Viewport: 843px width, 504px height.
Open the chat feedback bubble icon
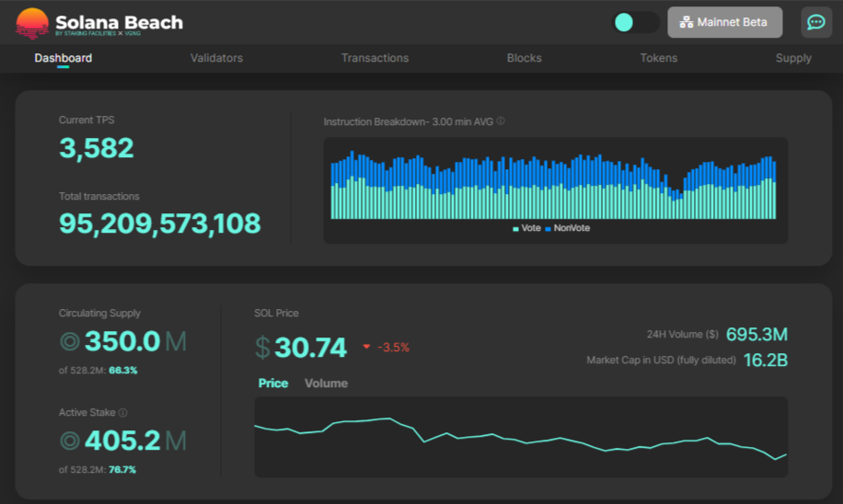point(816,22)
